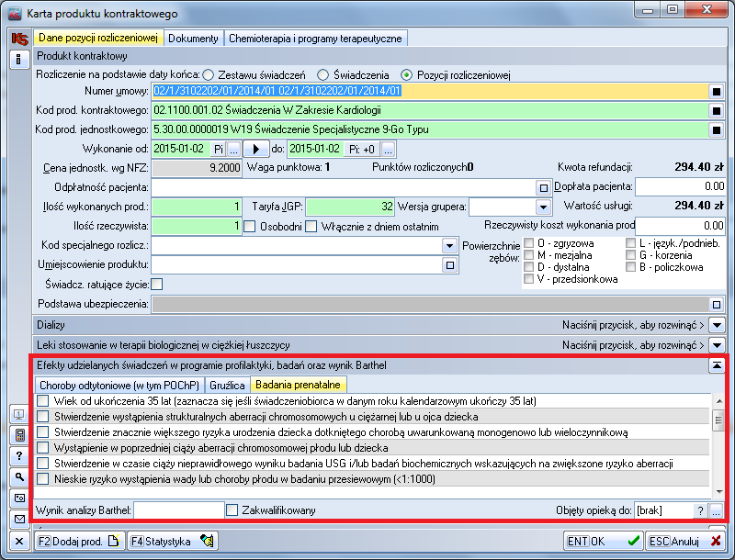Select the Badania prenatalne tab

pos(298,385)
